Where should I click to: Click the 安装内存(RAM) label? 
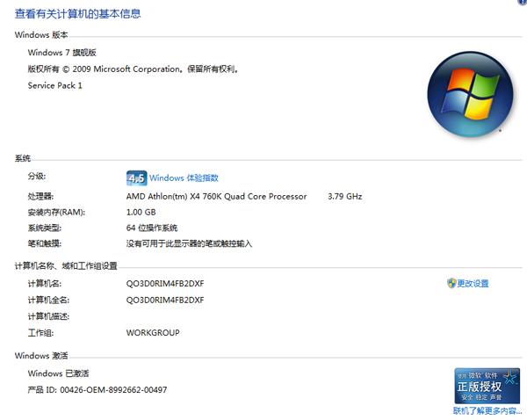[56, 212]
